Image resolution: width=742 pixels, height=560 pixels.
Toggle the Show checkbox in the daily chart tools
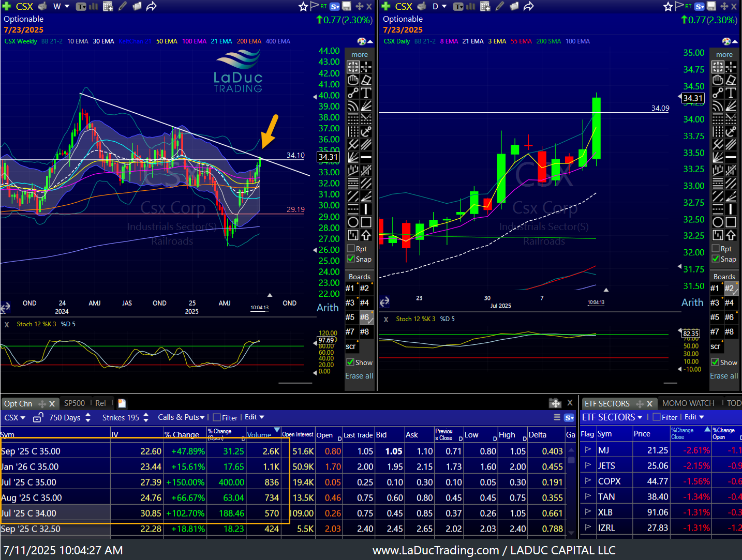pyautogui.click(x=716, y=362)
